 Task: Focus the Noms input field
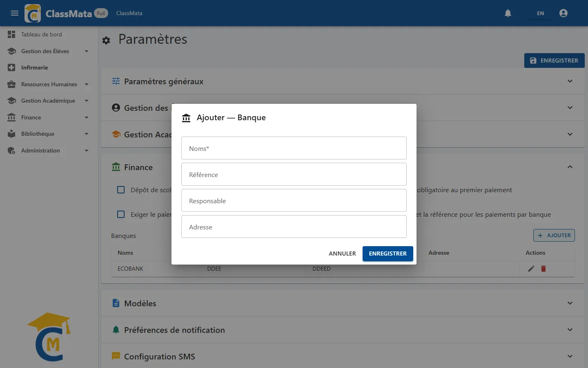(x=294, y=148)
